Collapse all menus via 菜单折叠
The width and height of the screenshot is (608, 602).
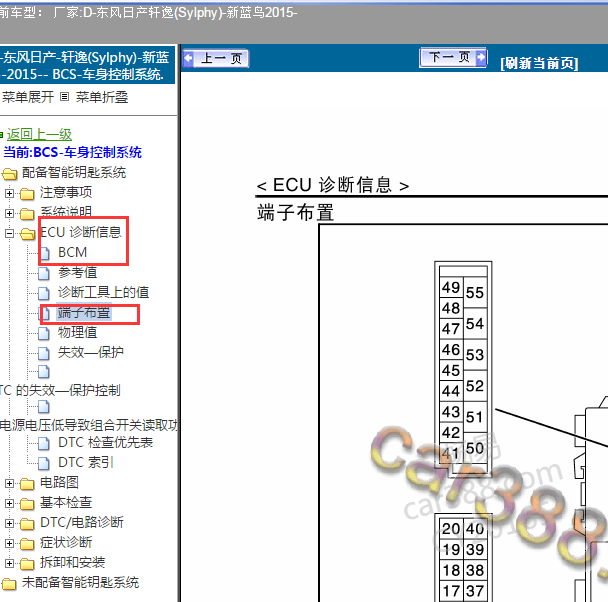[x=102, y=97]
